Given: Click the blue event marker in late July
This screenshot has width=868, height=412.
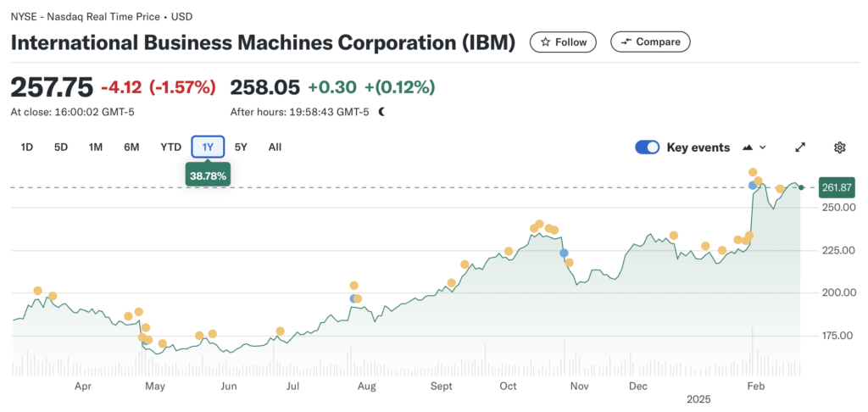Looking at the screenshot, I should [x=353, y=298].
